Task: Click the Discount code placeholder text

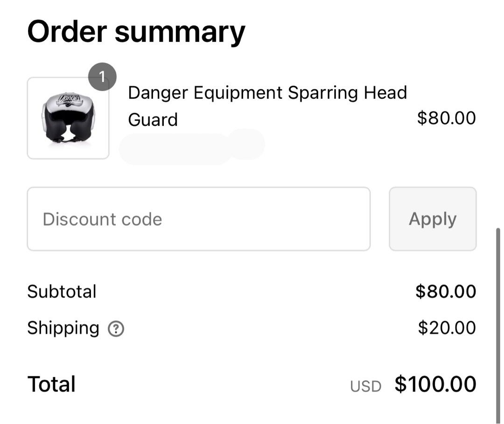Action: tap(102, 218)
